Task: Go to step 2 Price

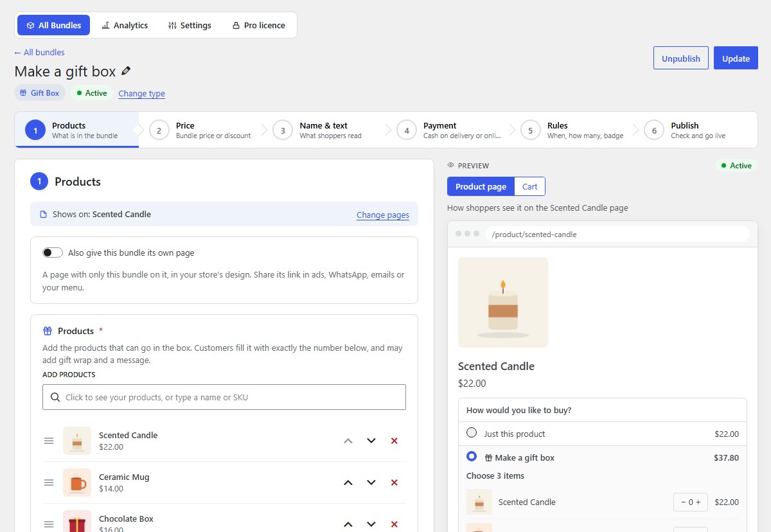Action: coord(200,130)
